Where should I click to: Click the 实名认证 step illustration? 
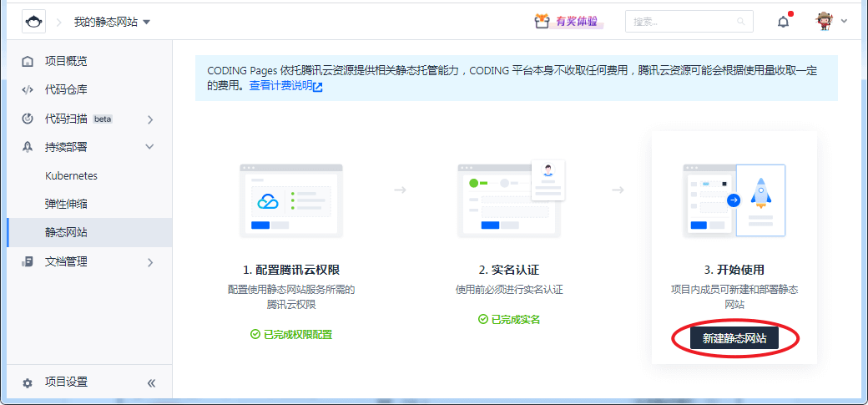510,200
